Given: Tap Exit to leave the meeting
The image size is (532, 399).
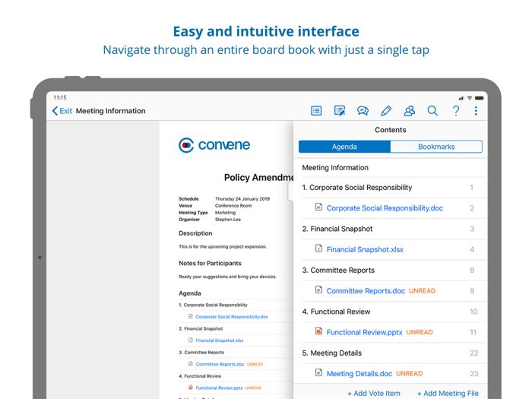Looking at the screenshot, I should pos(66,111).
